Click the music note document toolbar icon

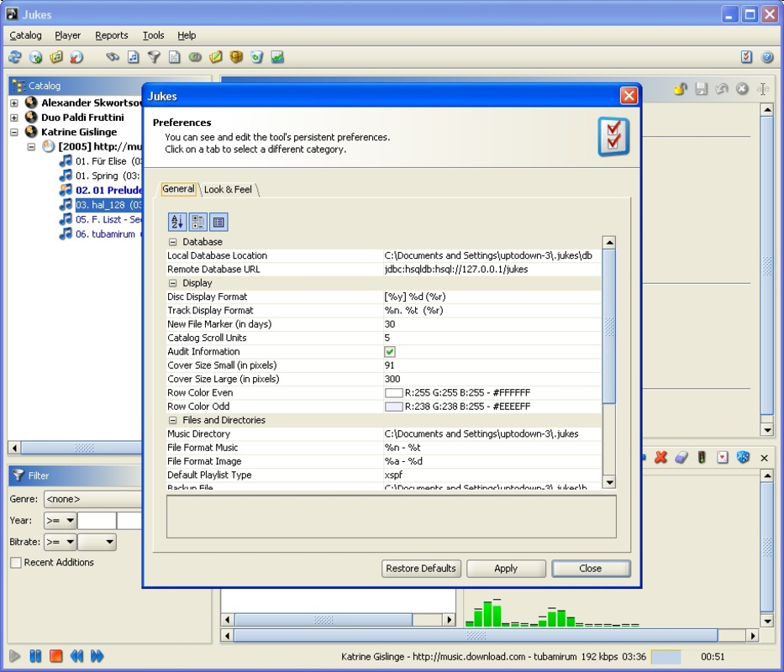(133, 57)
